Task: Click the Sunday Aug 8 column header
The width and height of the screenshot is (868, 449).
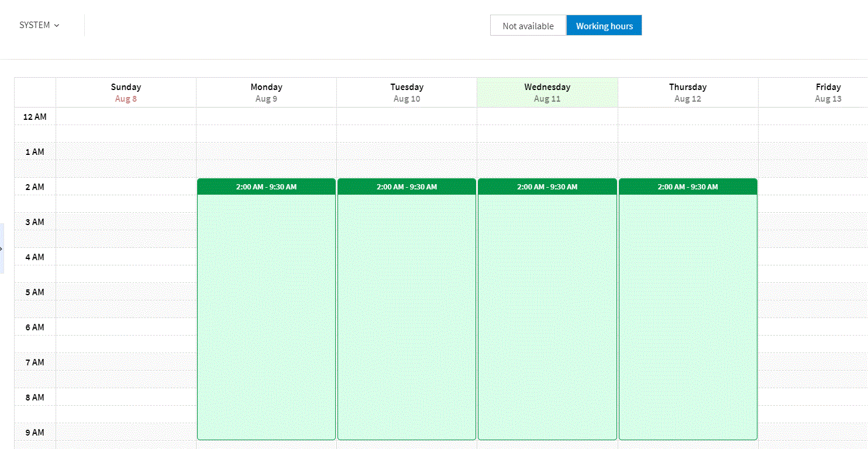Action: (x=126, y=92)
